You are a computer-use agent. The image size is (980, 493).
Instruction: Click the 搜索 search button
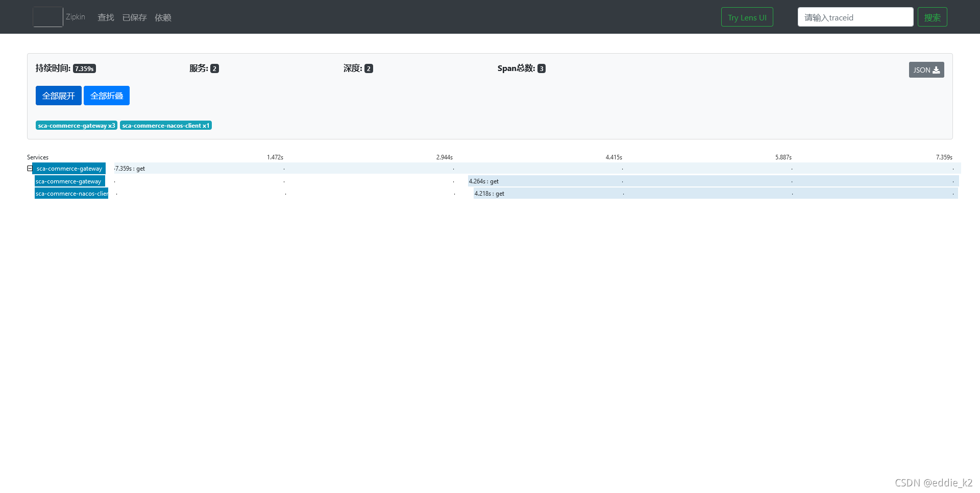point(932,17)
